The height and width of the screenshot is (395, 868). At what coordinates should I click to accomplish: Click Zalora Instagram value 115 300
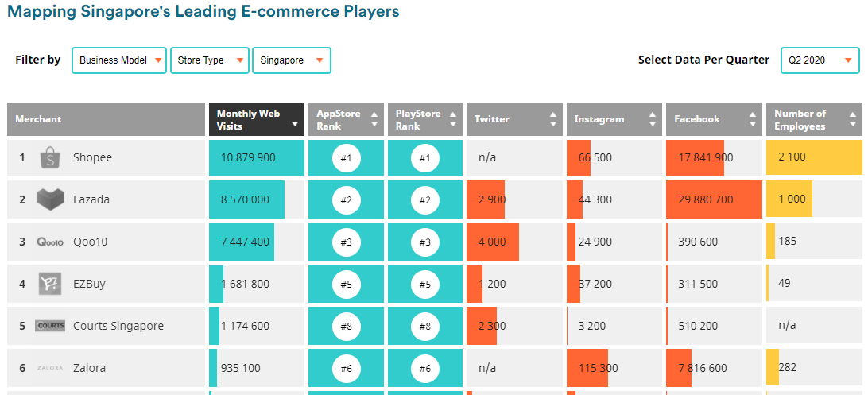pyautogui.click(x=599, y=368)
